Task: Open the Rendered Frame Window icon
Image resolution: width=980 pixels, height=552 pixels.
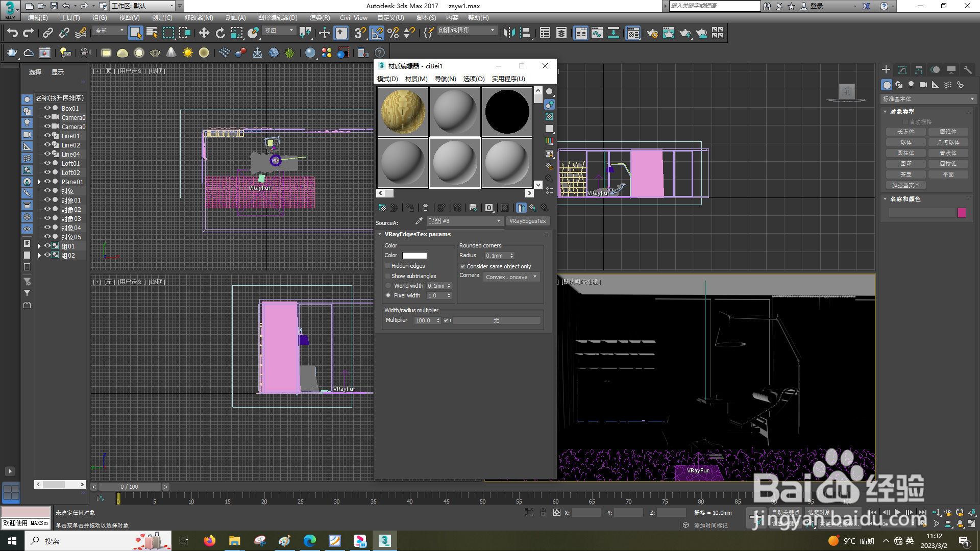Action: click(x=669, y=33)
